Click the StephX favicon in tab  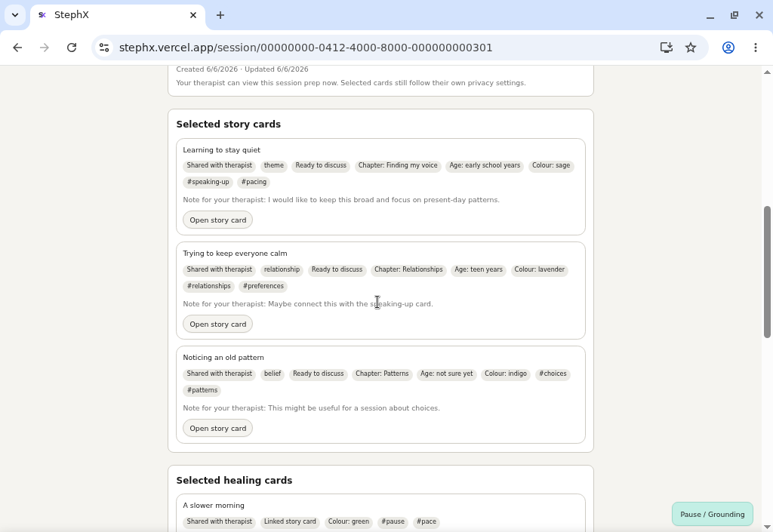[42, 15]
